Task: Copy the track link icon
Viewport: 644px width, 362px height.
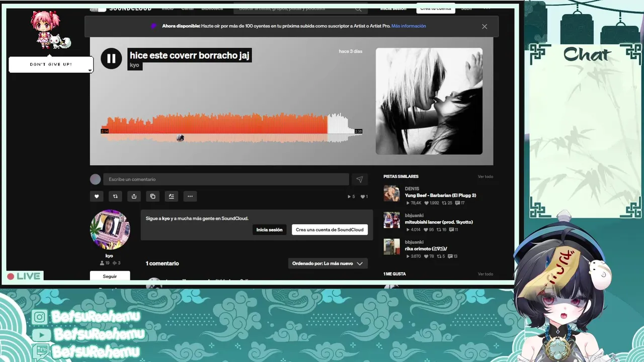Action: tap(153, 196)
